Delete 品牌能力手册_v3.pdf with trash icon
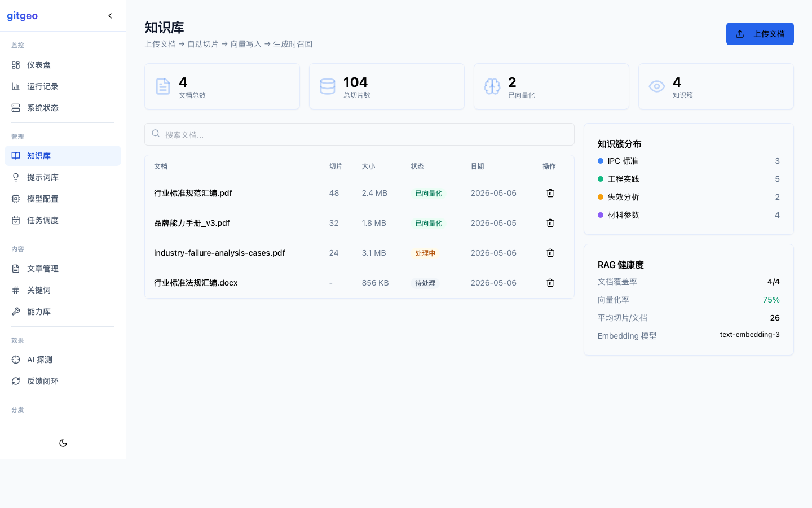Image resolution: width=812 pixels, height=508 pixels. (x=550, y=223)
